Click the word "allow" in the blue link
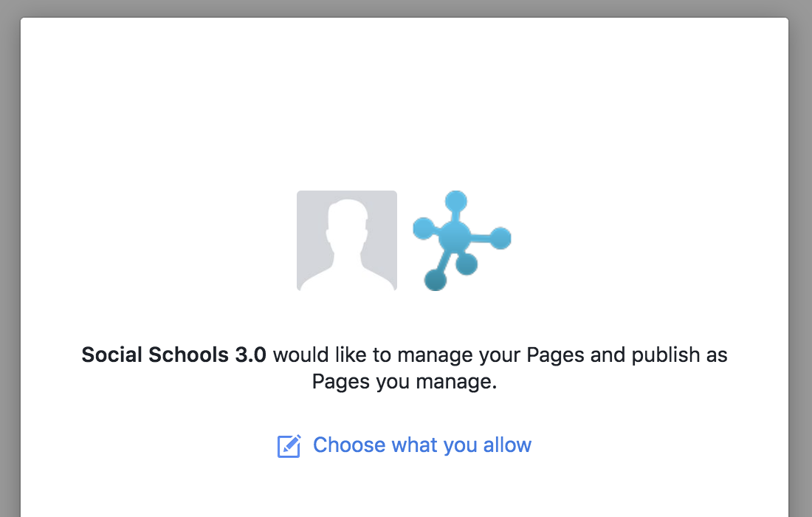Screen dimensions: 812x517 click(507, 445)
